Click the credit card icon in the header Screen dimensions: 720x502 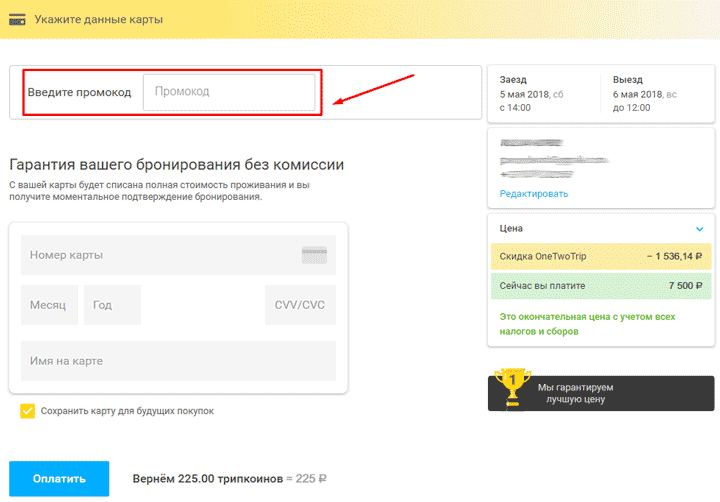(17, 19)
